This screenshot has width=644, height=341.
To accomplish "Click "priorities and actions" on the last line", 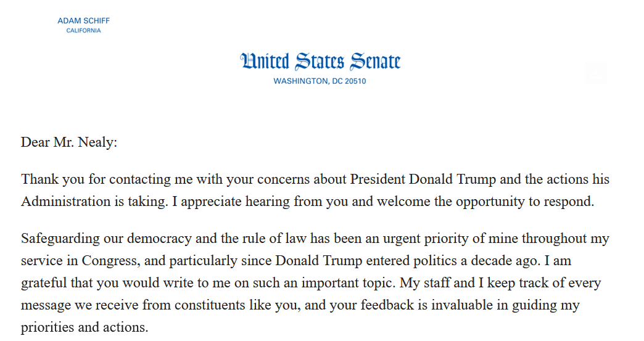I will [x=85, y=327].
